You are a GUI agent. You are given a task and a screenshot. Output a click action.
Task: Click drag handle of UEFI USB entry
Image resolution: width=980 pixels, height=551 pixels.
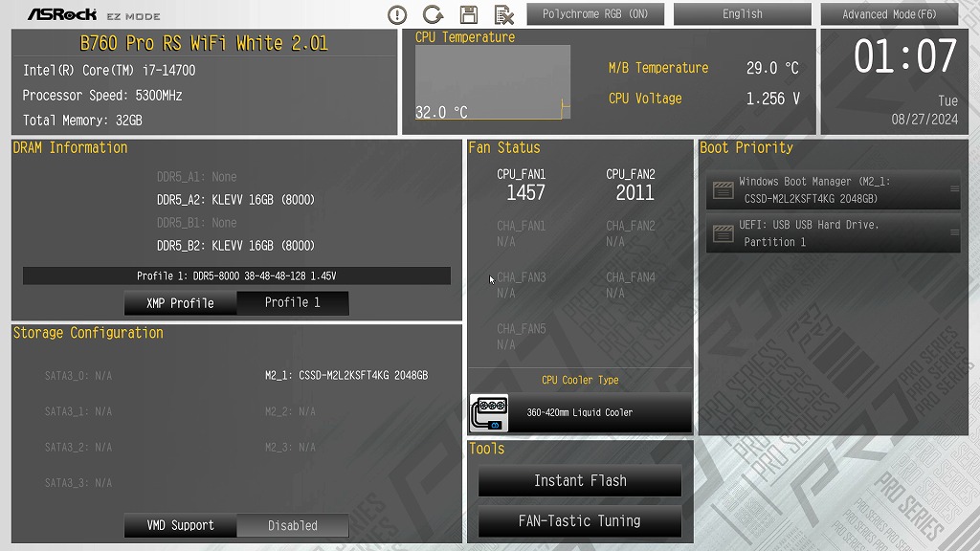[x=954, y=232]
